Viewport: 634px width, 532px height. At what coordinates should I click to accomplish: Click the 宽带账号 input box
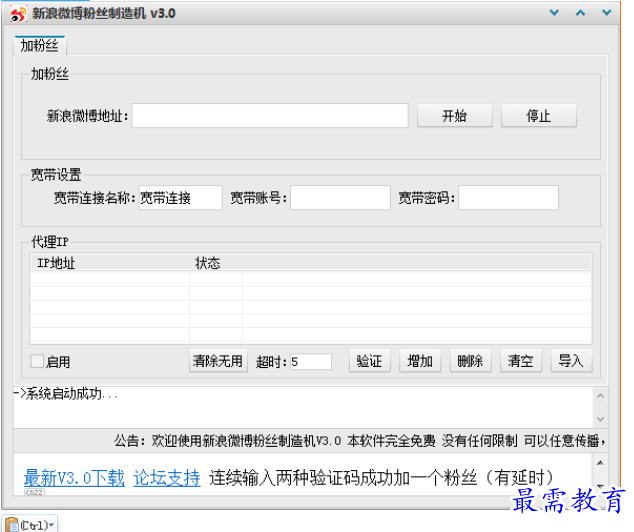click(340, 198)
